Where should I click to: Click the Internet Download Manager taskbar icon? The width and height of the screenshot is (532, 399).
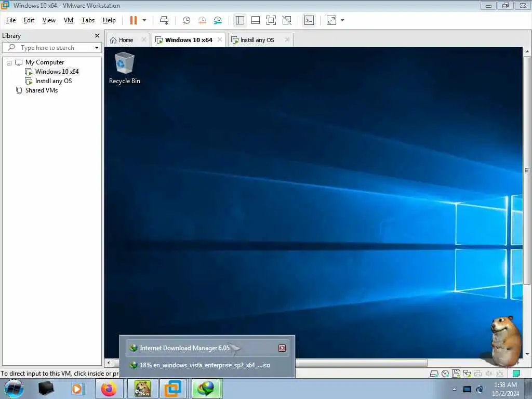pos(206,389)
